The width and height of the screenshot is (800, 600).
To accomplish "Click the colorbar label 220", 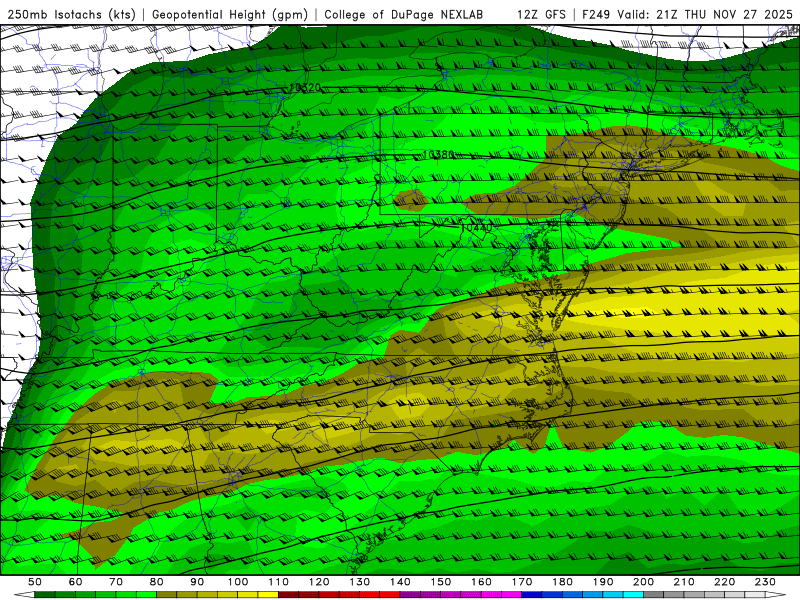I will [724, 582].
